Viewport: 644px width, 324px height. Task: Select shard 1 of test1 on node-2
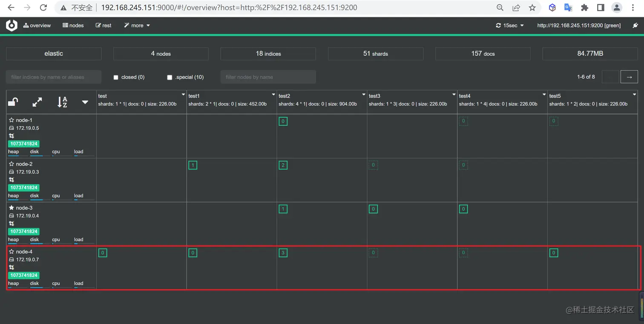[x=193, y=165]
